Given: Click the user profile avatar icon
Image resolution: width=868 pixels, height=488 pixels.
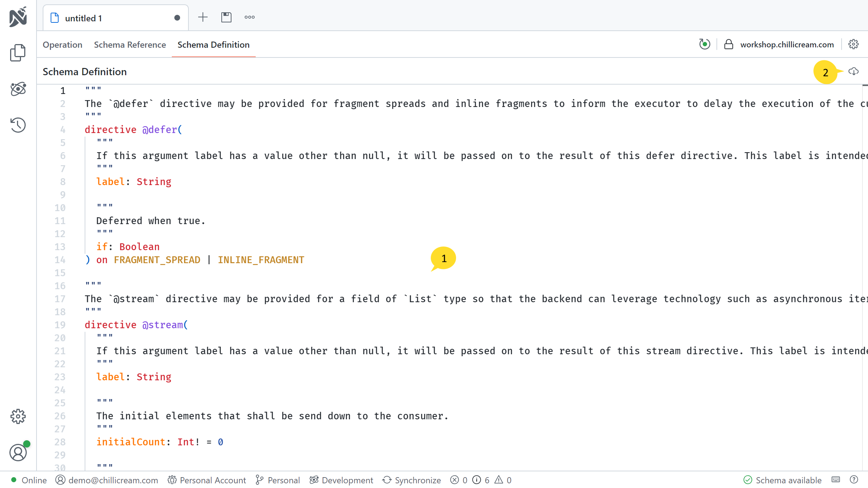Looking at the screenshot, I should click(x=18, y=453).
